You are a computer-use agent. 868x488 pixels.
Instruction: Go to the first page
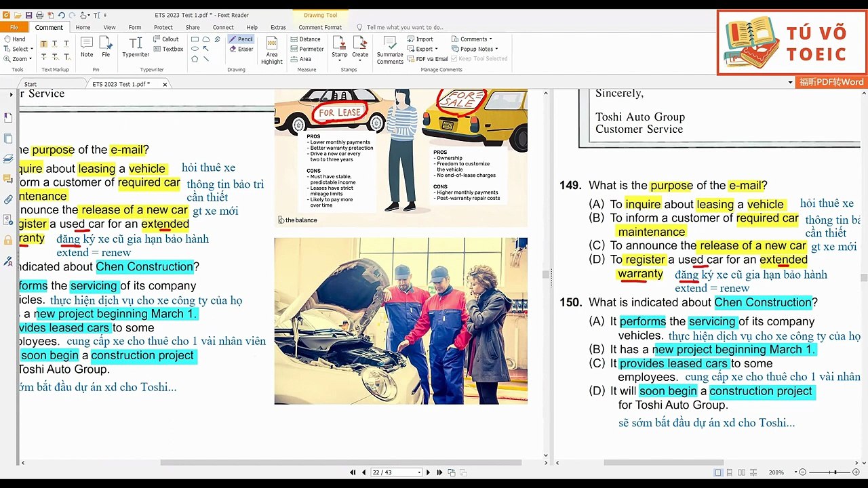[x=353, y=472]
